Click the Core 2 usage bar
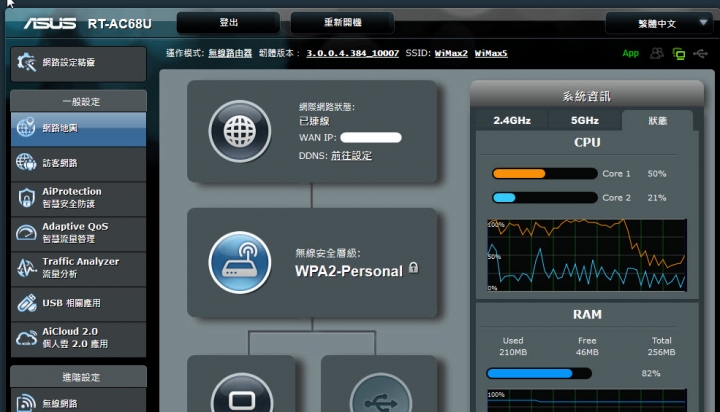 [544, 198]
